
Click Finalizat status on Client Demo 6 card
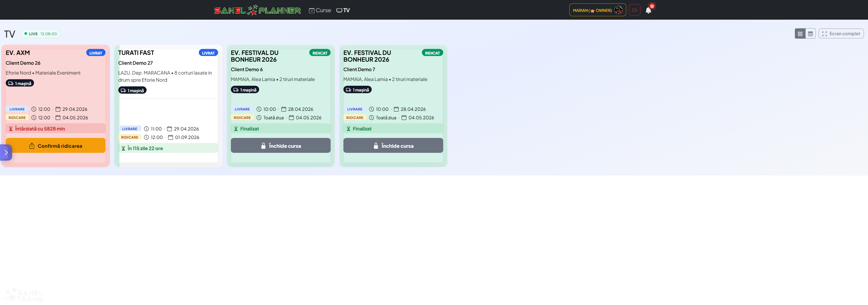point(281,129)
